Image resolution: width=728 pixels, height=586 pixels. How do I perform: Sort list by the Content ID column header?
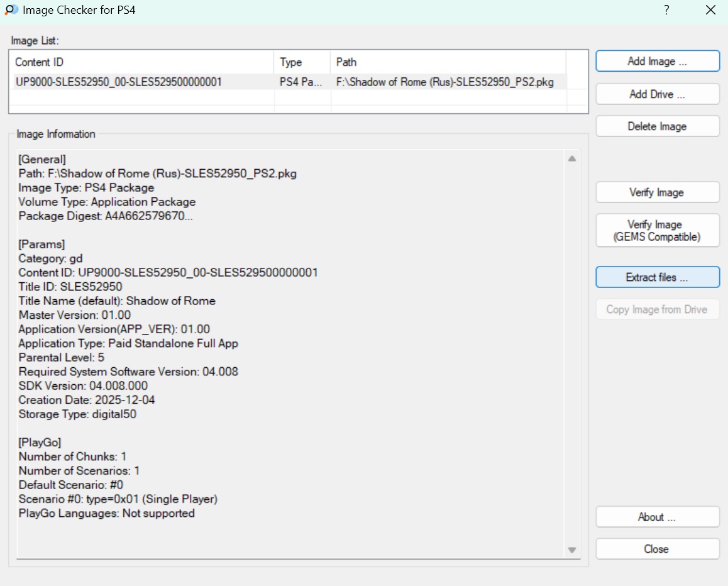(x=142, y=62)
